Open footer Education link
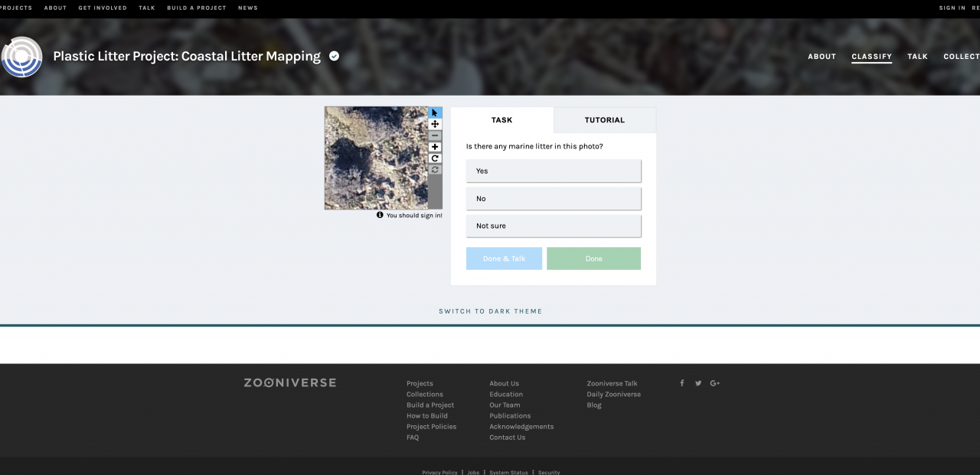The width and height of the screenshot is (980, 475). click(506, 394)
